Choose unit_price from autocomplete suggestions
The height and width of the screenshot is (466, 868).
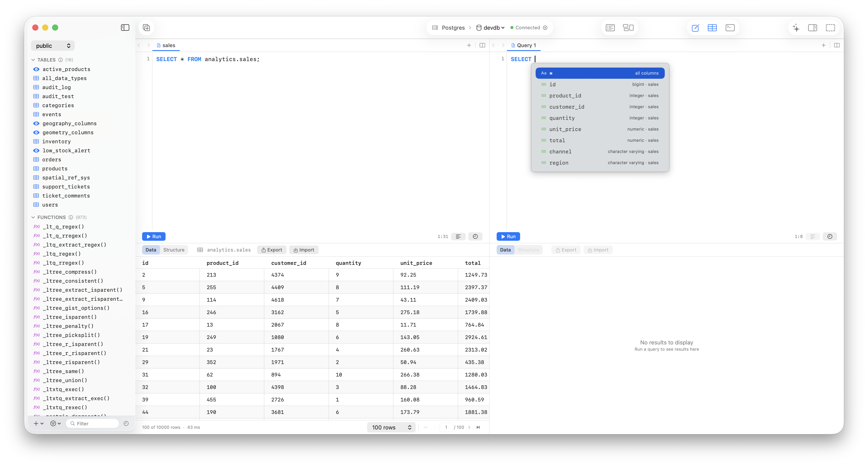pyautogui.click(x=565, y=129)
